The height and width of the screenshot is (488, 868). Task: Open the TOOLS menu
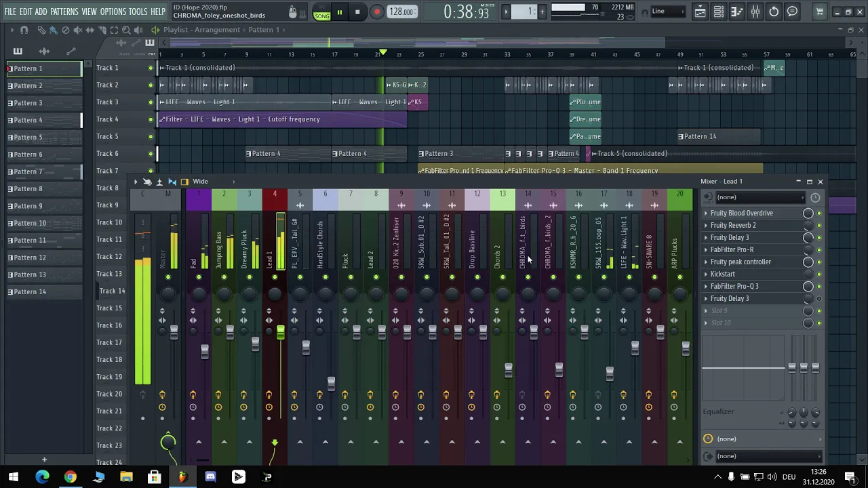click(138, 12)
